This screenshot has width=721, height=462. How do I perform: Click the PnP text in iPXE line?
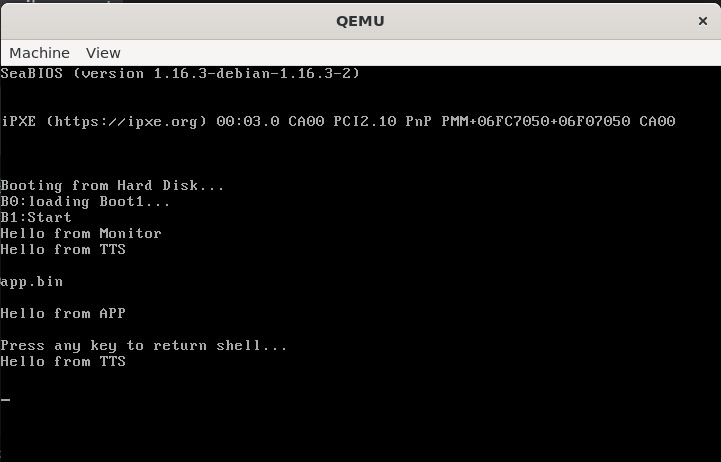pos(418,122)
